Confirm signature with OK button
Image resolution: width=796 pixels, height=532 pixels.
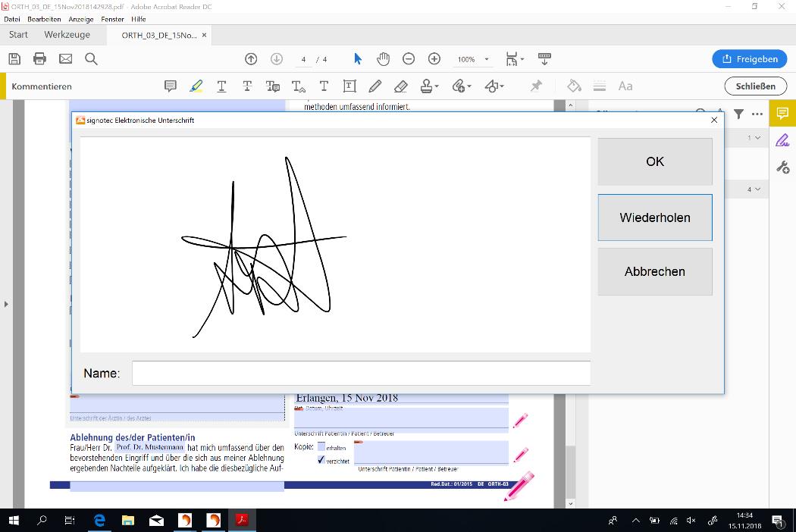pos(655,161)
